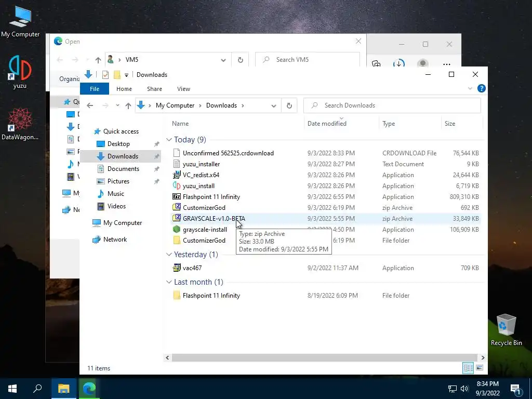Open the volume speaker tray icon
This screenshot has height=399, width=532.
click(464, 389)
